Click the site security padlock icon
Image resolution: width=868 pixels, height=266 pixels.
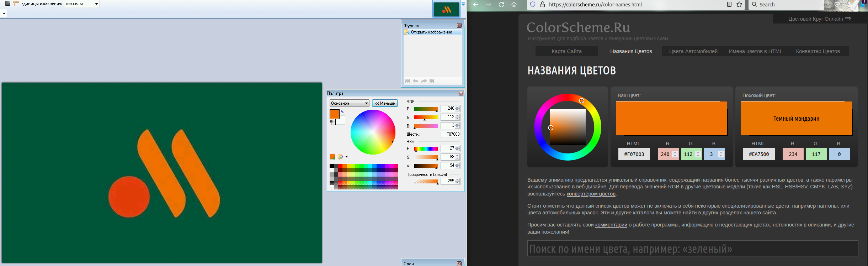(x=543, y=5)
